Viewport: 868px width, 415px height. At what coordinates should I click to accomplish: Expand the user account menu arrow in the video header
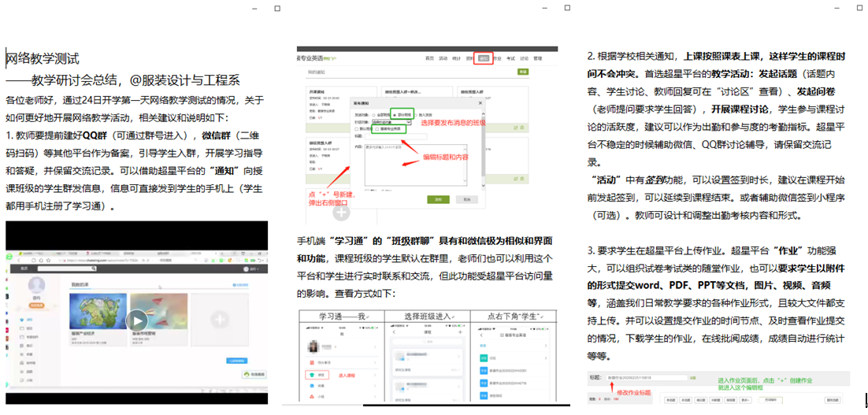258,270
